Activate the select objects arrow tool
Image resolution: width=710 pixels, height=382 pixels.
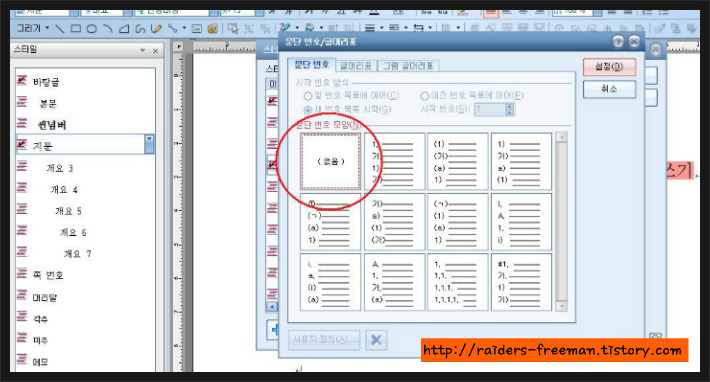(233, 29)
